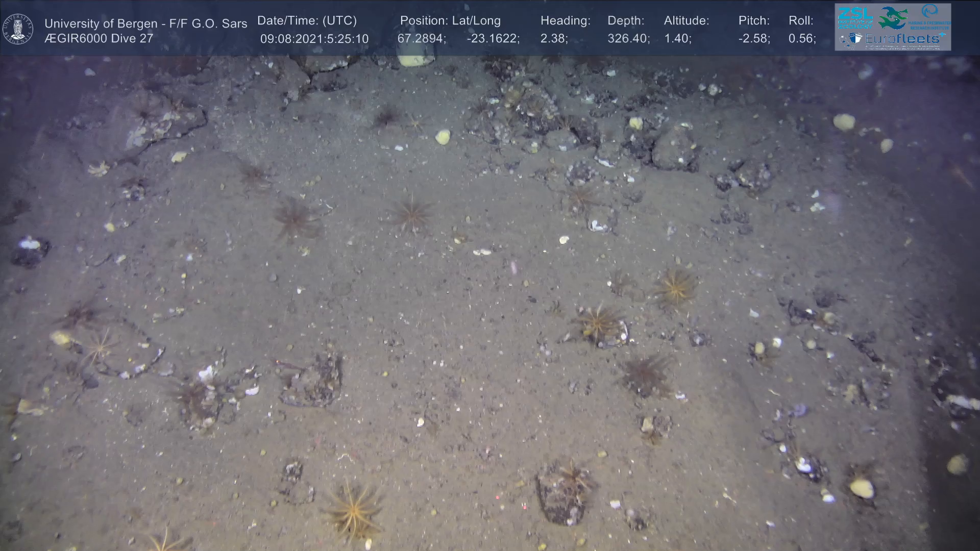Click the Depth: header label
Screen dimensions: 980x551
coord(626,21)
